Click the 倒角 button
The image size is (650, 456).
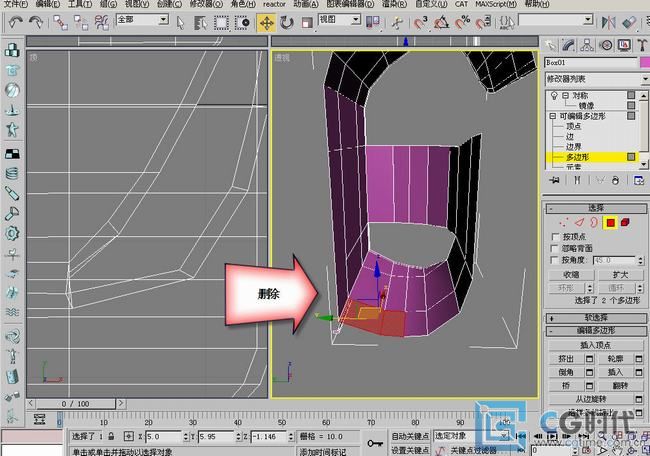pyautogui.click(x=566, y=372)
